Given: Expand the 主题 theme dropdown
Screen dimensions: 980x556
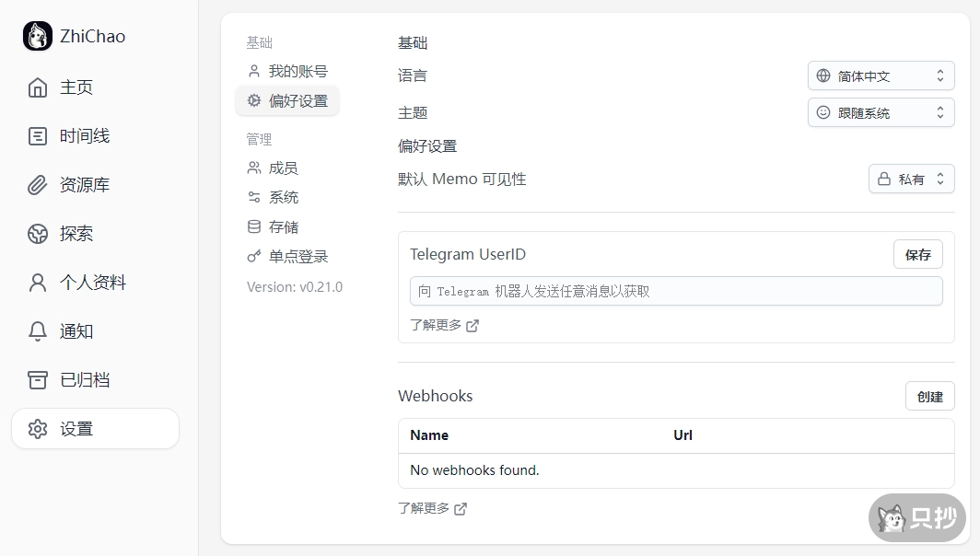Looking at the screenshot, I should [x=881, y=113].
